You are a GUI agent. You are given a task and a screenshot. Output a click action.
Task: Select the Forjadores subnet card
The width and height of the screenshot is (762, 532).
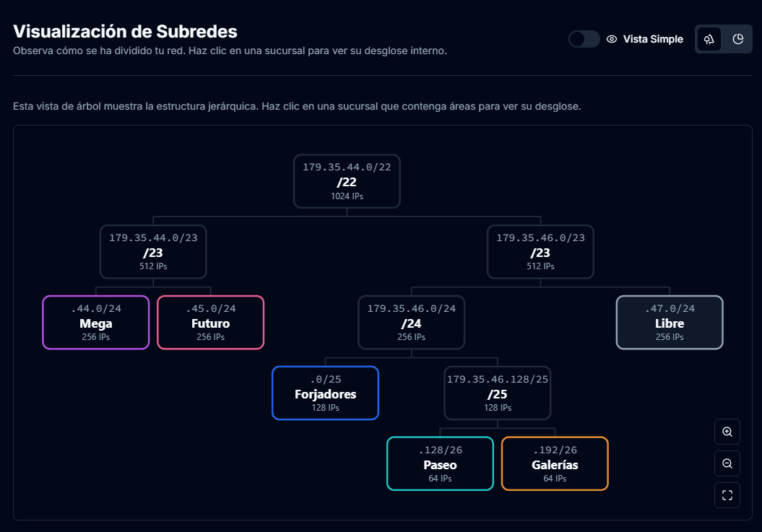[325, 393]
